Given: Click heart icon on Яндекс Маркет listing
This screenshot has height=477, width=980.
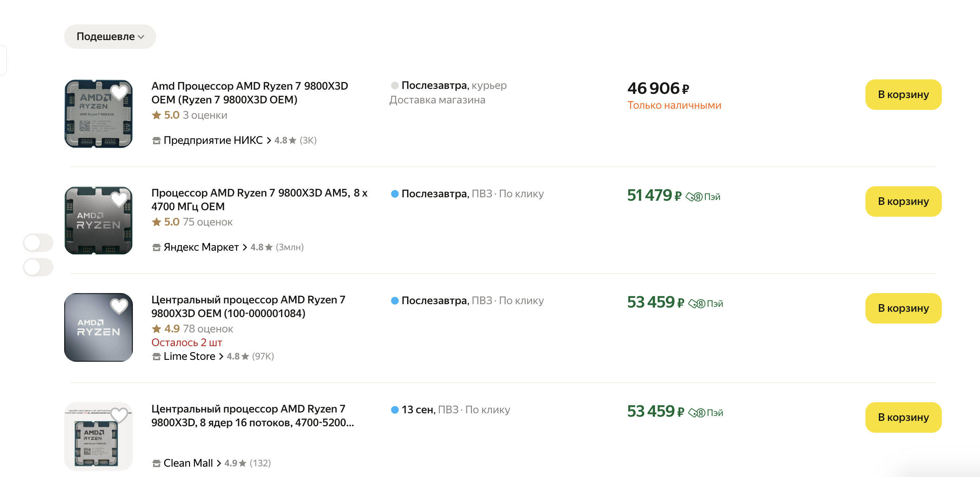Looking at the screenshot, I should [119, 199].
